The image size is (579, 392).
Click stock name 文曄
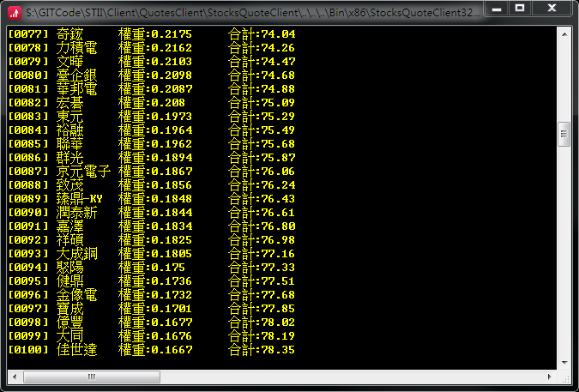click(69, 61)
